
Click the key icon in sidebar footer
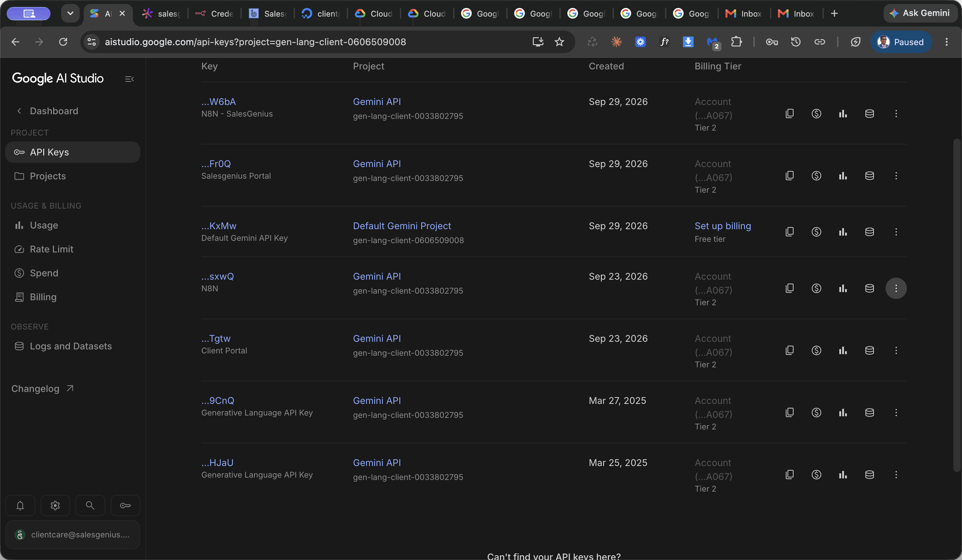[x=125, y=506]
